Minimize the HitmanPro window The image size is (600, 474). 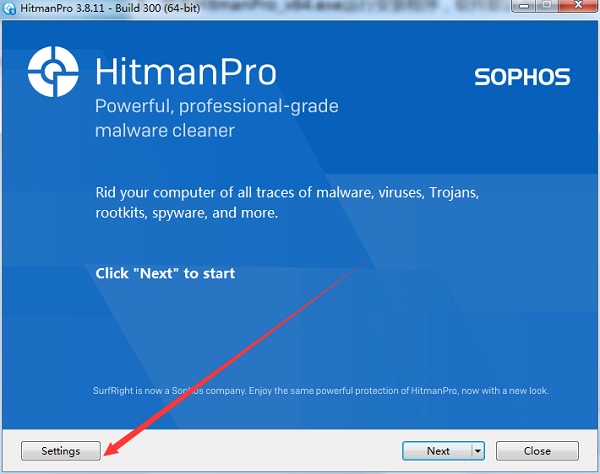(524, 6)
